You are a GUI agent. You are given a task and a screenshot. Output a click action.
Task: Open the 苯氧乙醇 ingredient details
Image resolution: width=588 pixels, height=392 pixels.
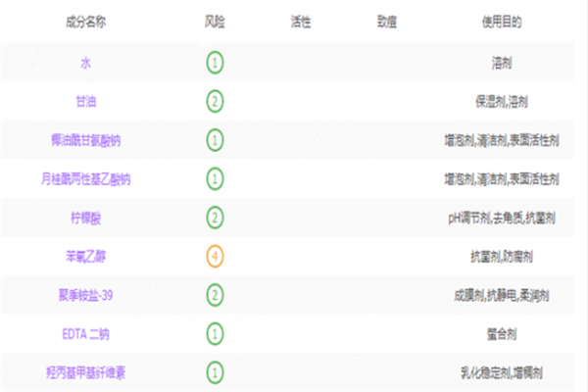[86, 256]
